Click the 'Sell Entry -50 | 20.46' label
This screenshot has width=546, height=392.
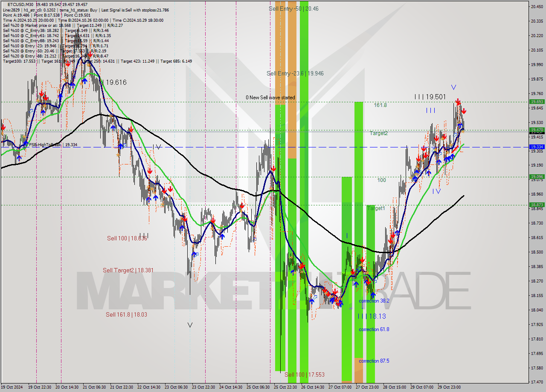[293, 9]
